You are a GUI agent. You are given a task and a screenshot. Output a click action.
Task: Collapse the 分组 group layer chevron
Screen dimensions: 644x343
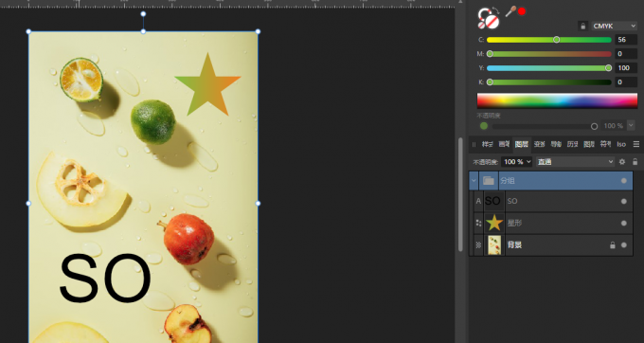474,181
